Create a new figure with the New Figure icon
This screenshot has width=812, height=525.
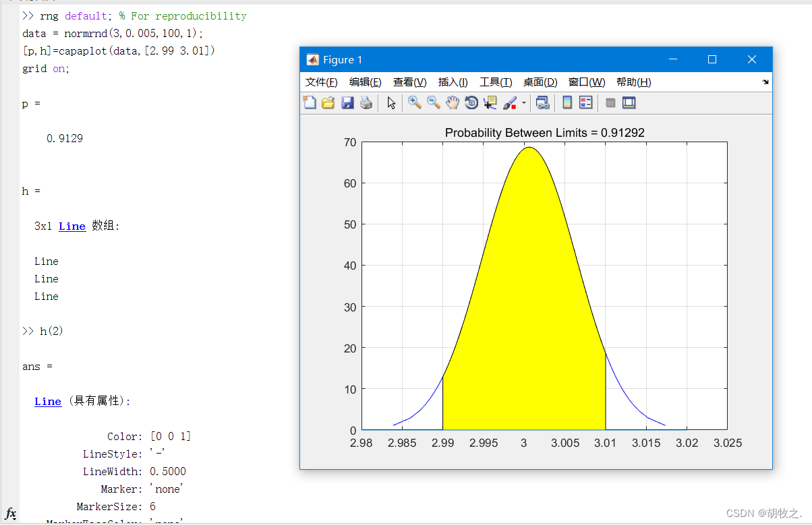[310, 102]
